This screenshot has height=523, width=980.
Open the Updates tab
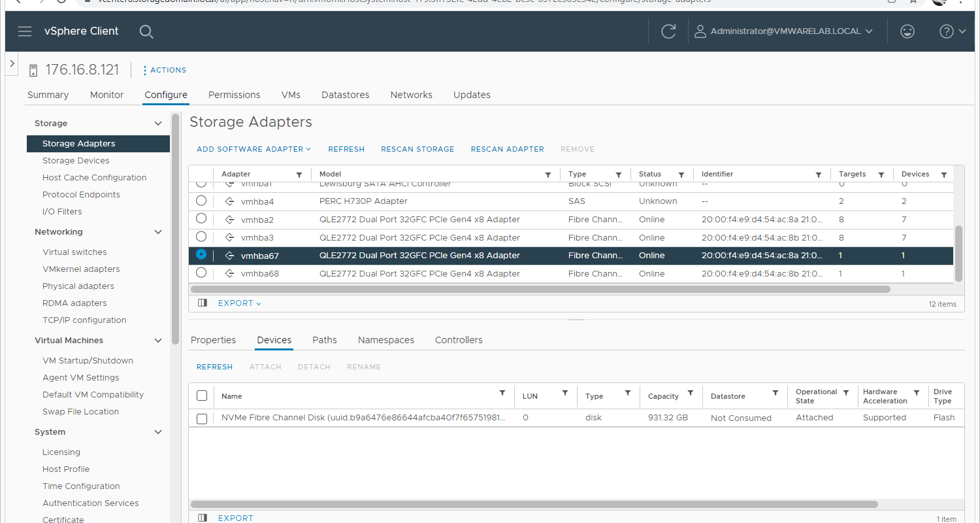click(x=472, y=95)
